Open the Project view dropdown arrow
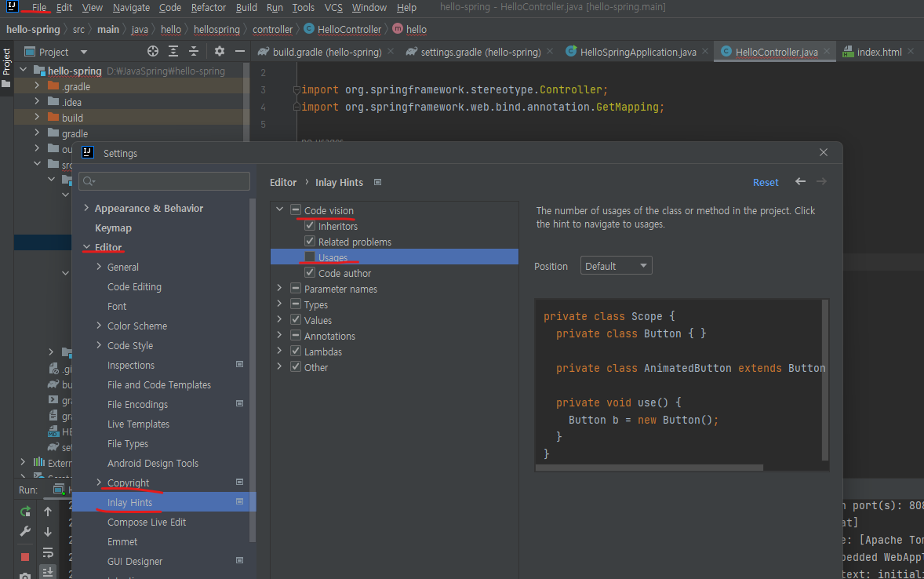This screenshot has width=924, height=579. coord(84,52)
